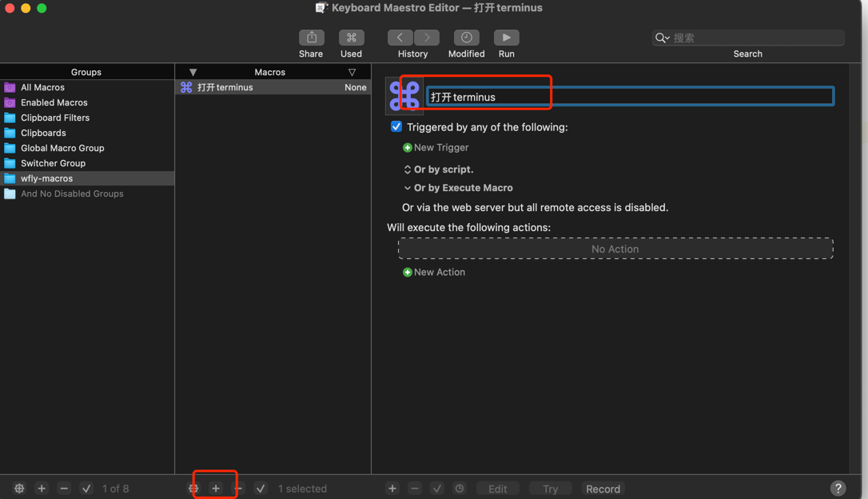Click the macro's command-symbol icon beside its name
868x499 pixels.
pos(404,96)
